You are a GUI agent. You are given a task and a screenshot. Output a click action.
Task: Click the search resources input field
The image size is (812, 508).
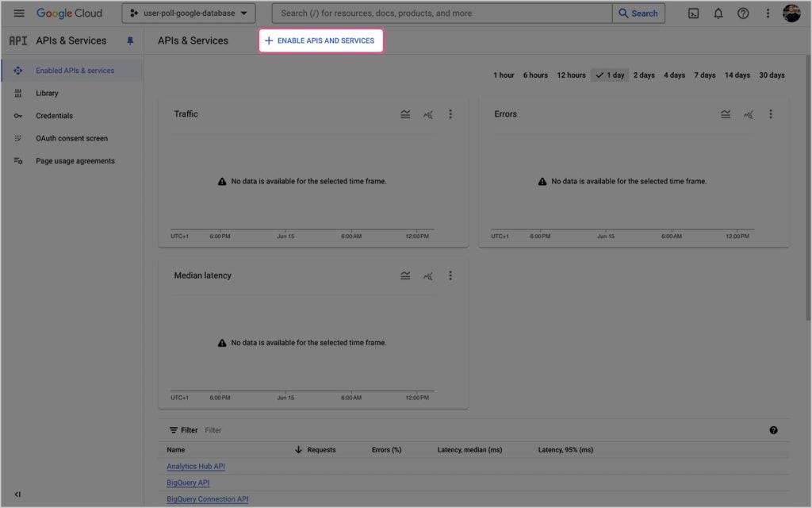click(x=442, y=13)
